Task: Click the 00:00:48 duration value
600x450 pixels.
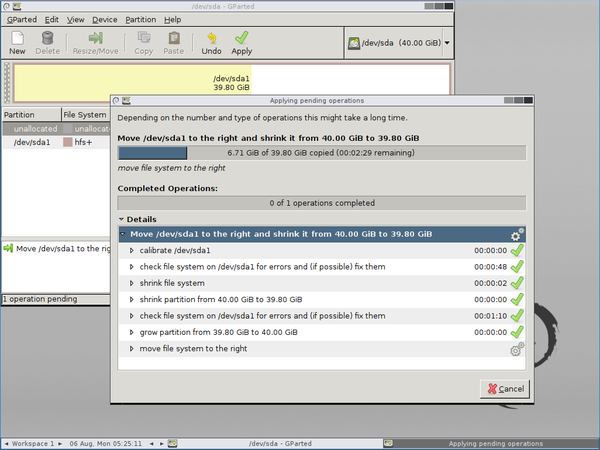Action: coord(491,267)
